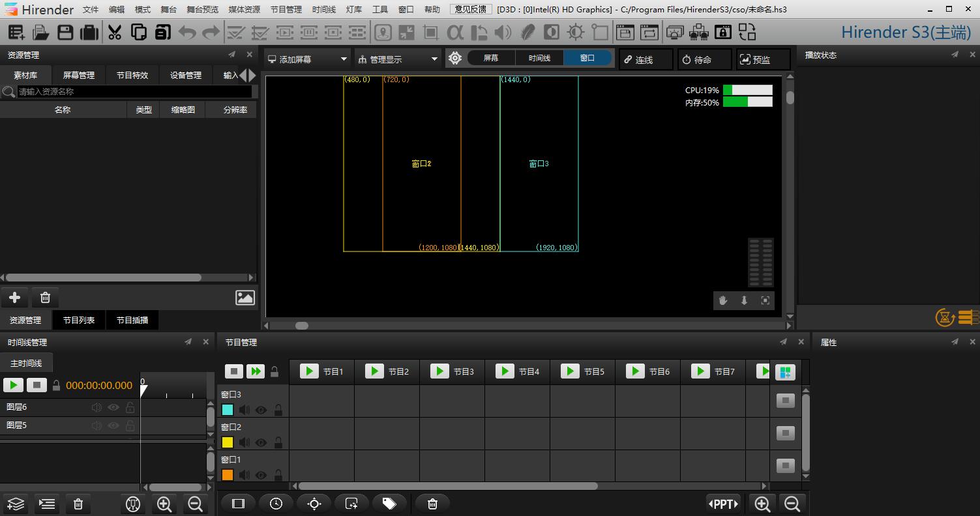Image resolution: width=980 pixels, height=516 pixels.
Task: Click the 意见反馈 button
Action: [471, 9]
